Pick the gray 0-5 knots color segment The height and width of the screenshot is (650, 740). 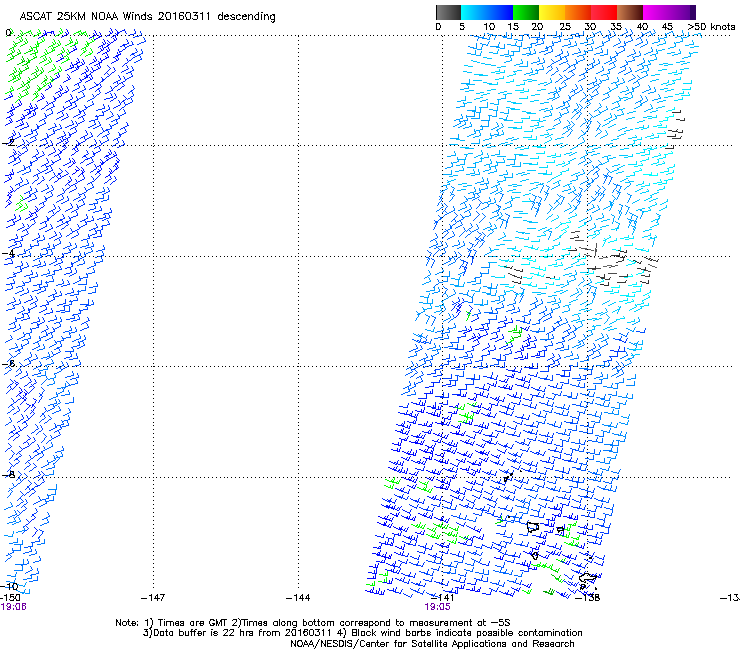coord(448,12)
